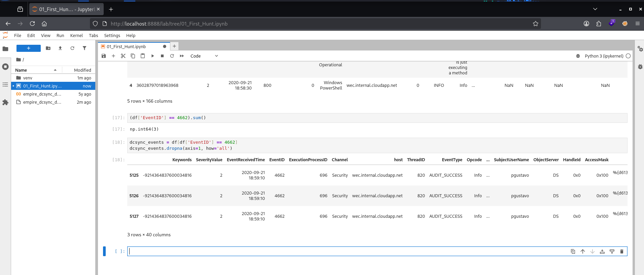Interrupt the kernel with stop icon
644x275 pixels.
[162, 56]
